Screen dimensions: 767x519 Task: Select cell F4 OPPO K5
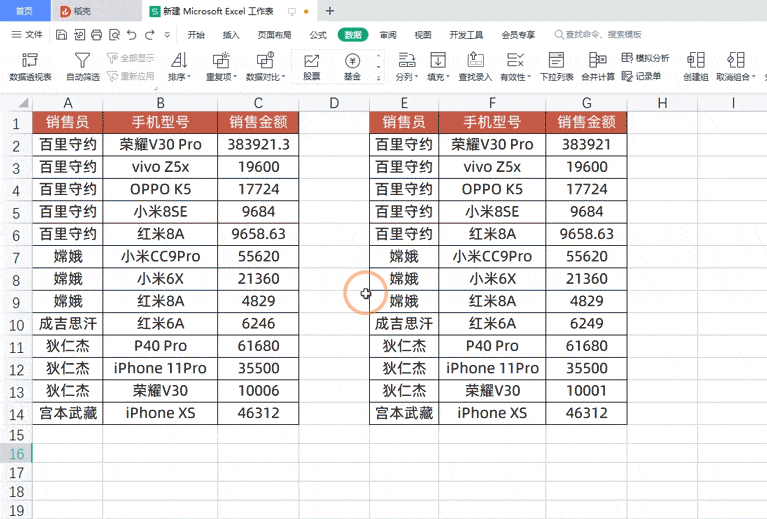pos(492,189)
